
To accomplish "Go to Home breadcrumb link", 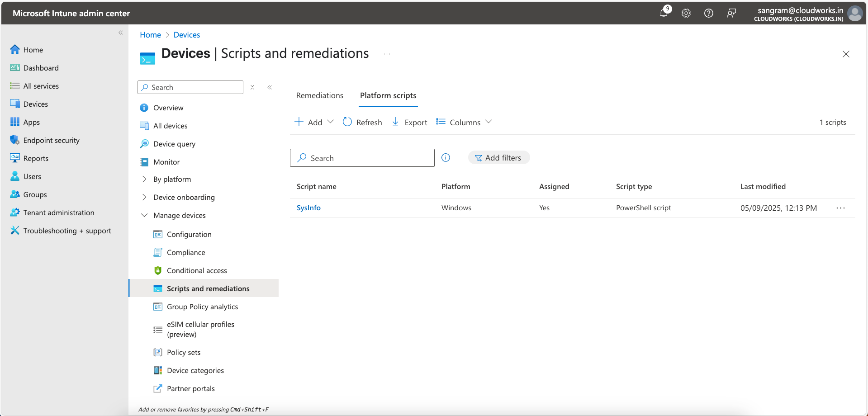I will pyautogui.click(x=150, y=35).
